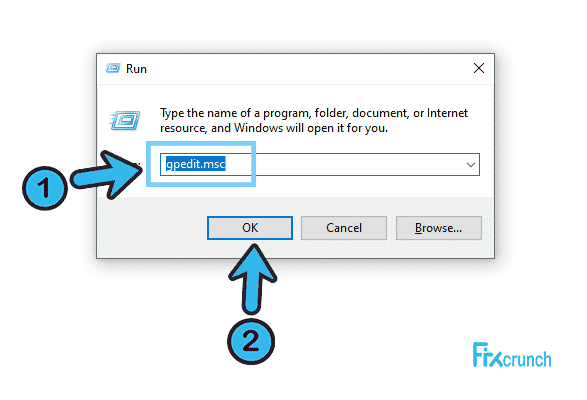Image resolution: width=587 pixels, height=400 pixels.
Task: Dismiss the dialog using the Cancel button
Action: 344,228
